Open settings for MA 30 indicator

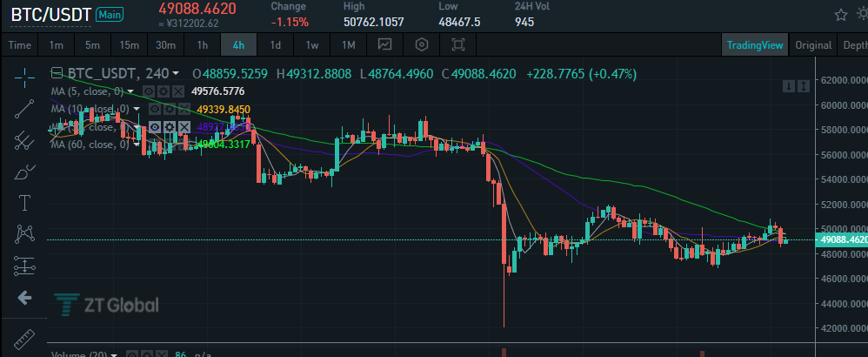[x=170, y=127]
